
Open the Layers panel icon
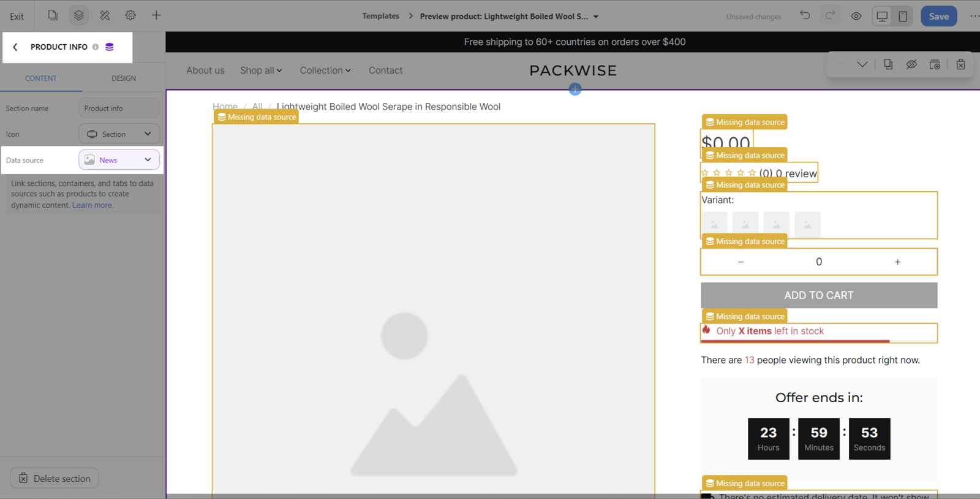tap(78, 15)
